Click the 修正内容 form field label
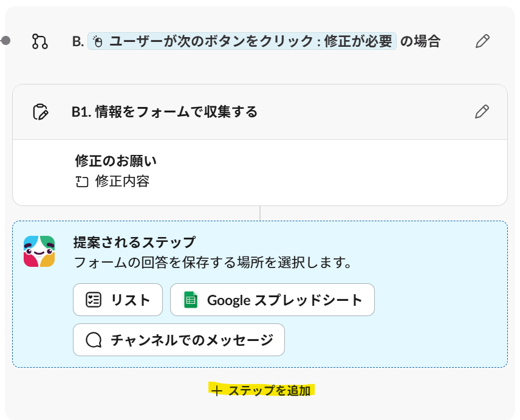The image size is (520, 420). coord(122,182)
